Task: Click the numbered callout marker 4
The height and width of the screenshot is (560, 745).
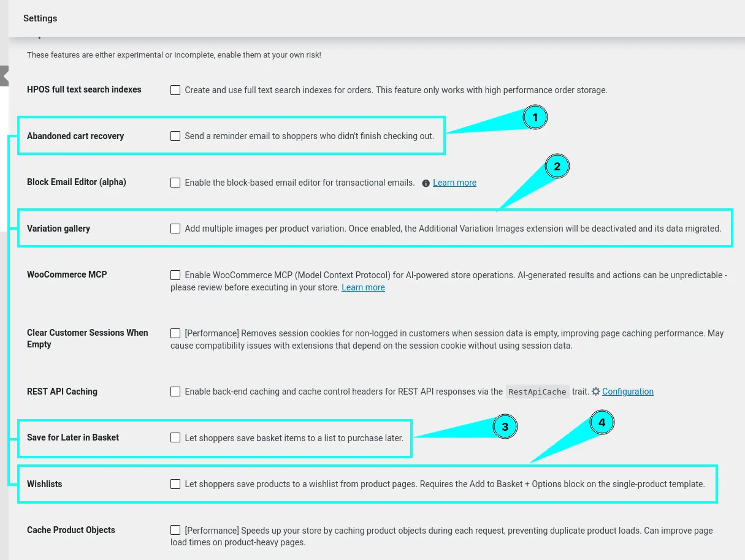Action: click(x=602, y=423)
